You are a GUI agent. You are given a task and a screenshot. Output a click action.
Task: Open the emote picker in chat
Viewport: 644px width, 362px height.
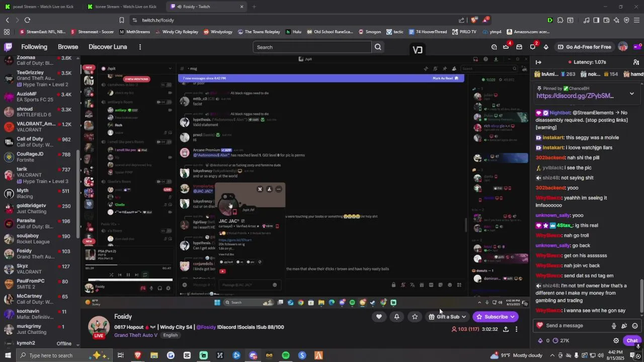635,326
